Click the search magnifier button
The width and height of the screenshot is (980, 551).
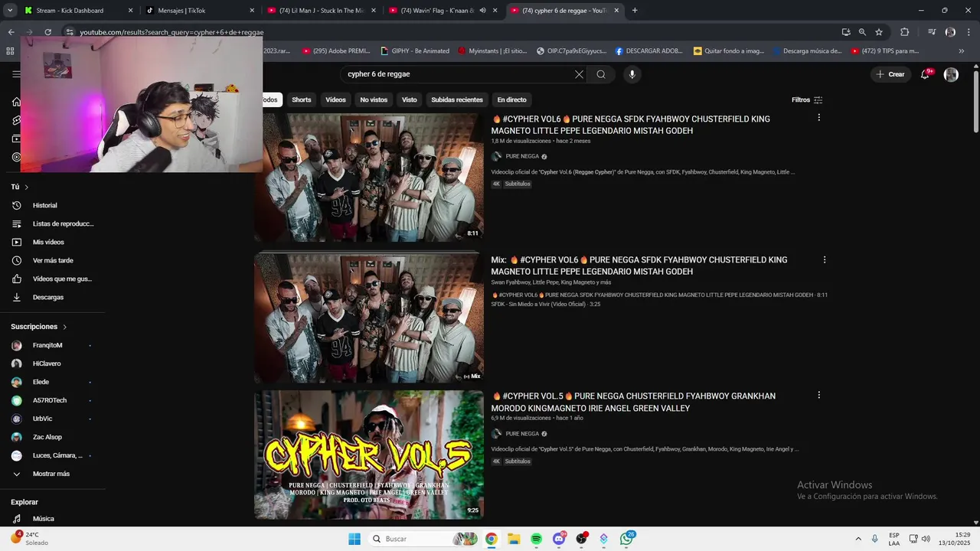pyautogui.click(x=601, y=74)
